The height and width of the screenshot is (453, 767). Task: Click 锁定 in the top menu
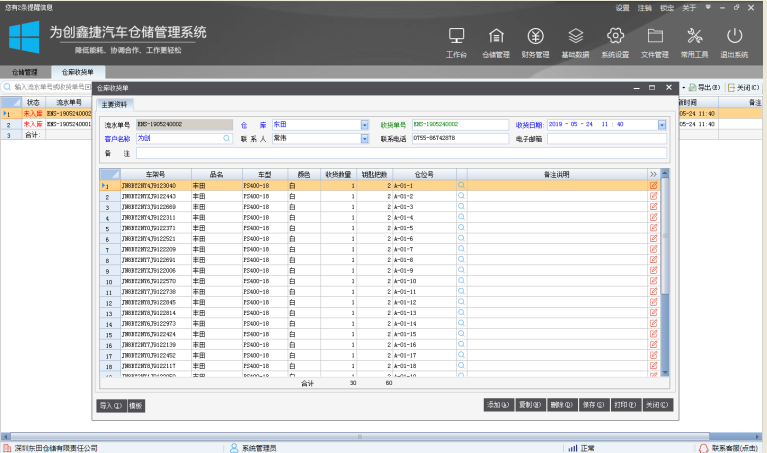[x=667, y=8]
